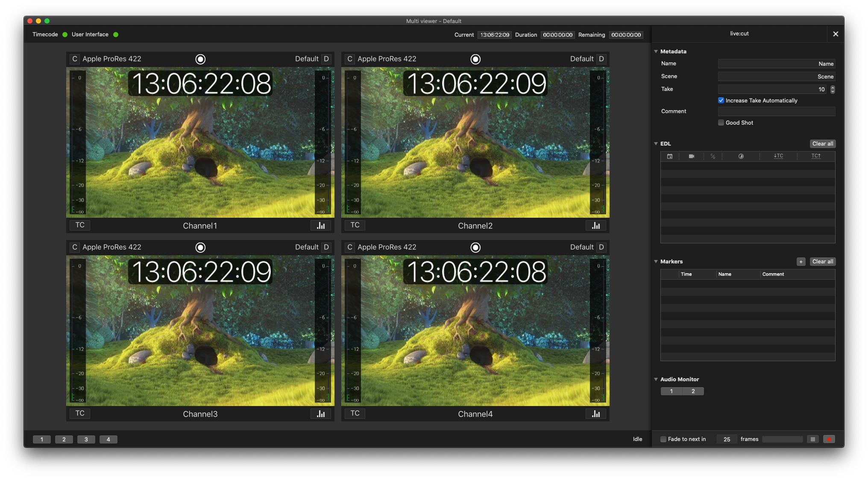Click the C codec icon on Channel4
This screenshot has height=479, width=868.
pyautogui.click(x=350, y=247)
